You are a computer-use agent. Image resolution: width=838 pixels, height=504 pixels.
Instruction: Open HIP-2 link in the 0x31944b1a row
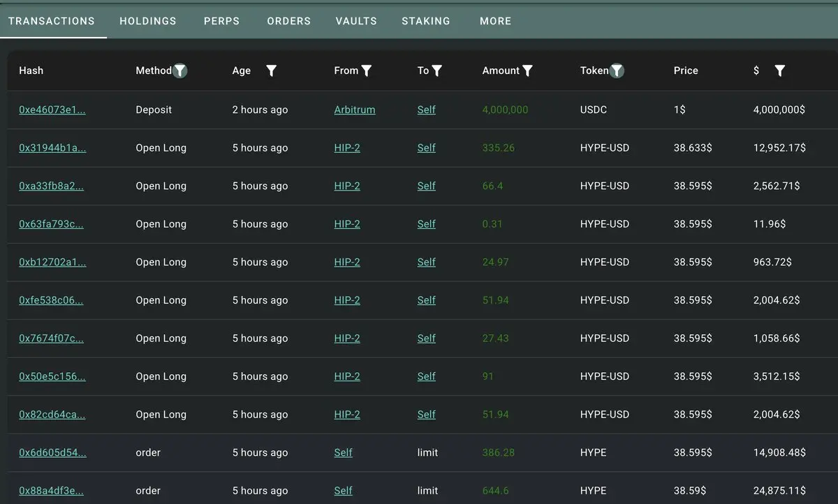(347, 148)
